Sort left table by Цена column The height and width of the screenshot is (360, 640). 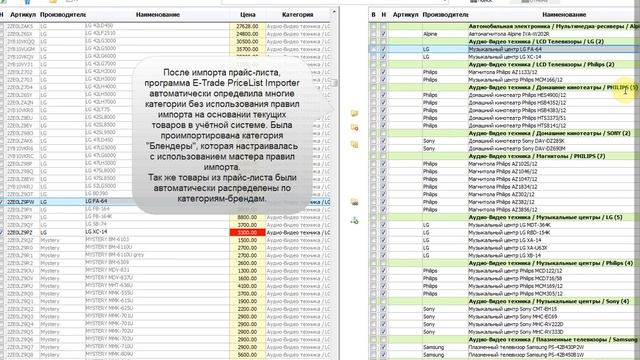point(248,15)
